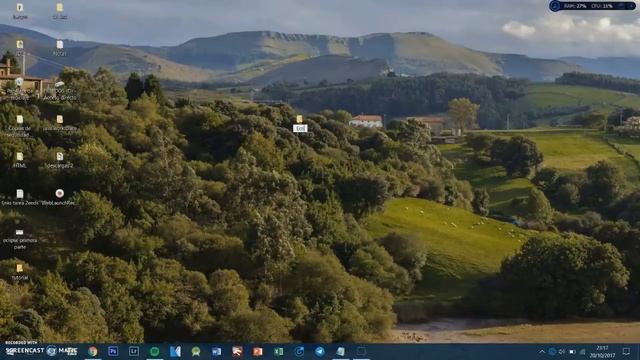The image size is (640, 360).
Task: Select the WebLaunchRec desktop icon
Action: 60,197
